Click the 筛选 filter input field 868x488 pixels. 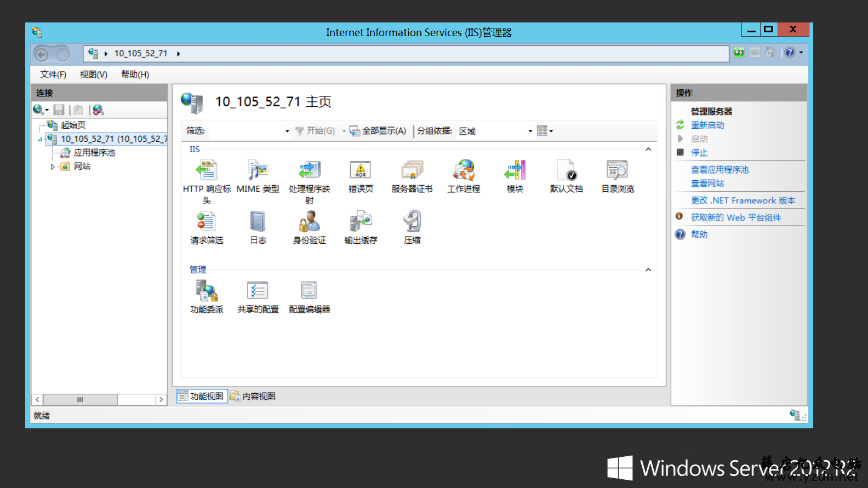[246, 131]
